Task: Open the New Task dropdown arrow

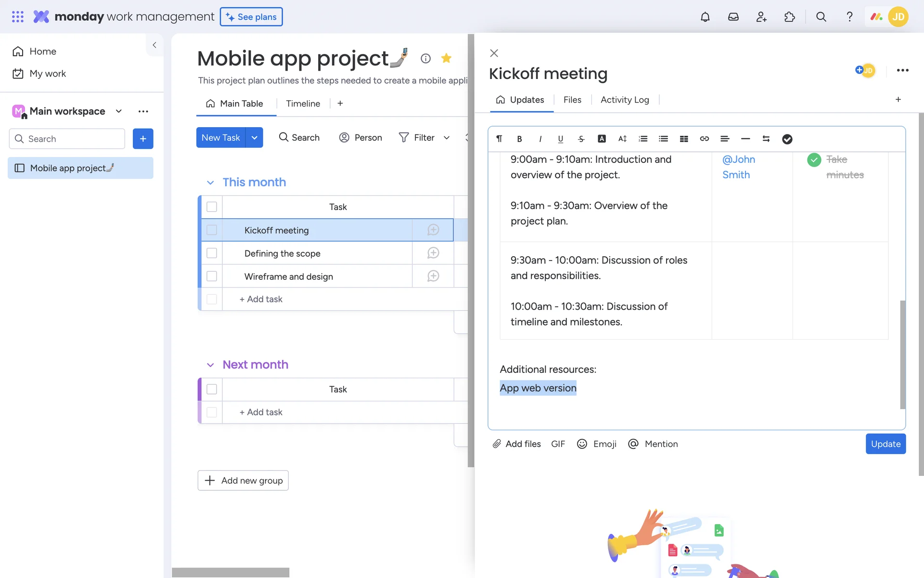Action: (x=254, y=138)
